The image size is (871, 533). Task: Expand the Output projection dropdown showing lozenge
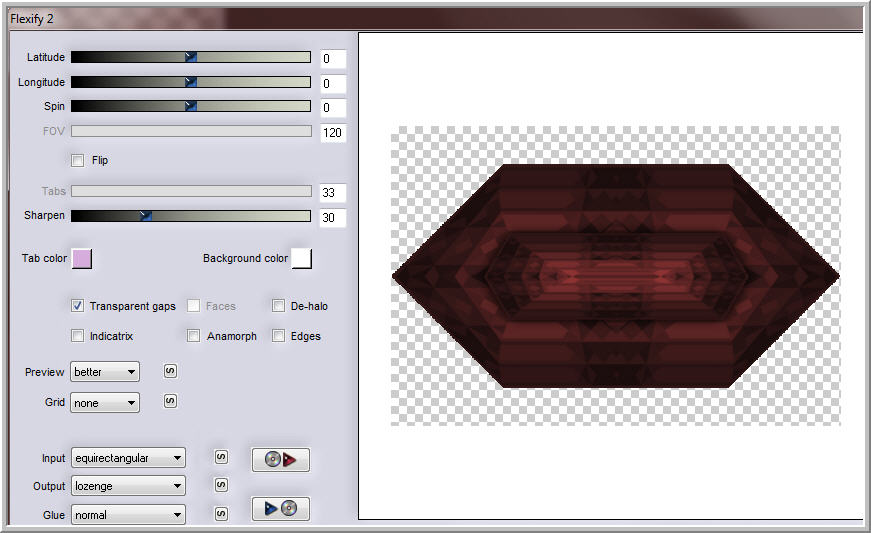click(x=128, y=486)
